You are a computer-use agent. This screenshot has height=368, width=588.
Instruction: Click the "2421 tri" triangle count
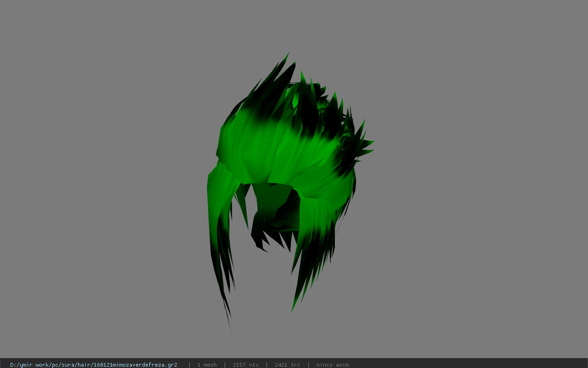point(287,365)
